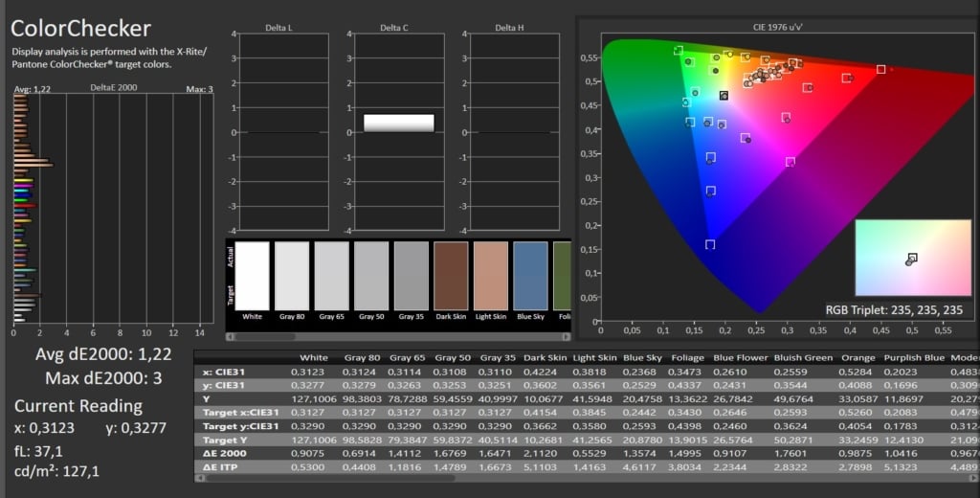Image resolution: width=980 pixels, height=498 pixels.
Task: Choose the Dark Skin color swatch
Action: tap(451, 276)
